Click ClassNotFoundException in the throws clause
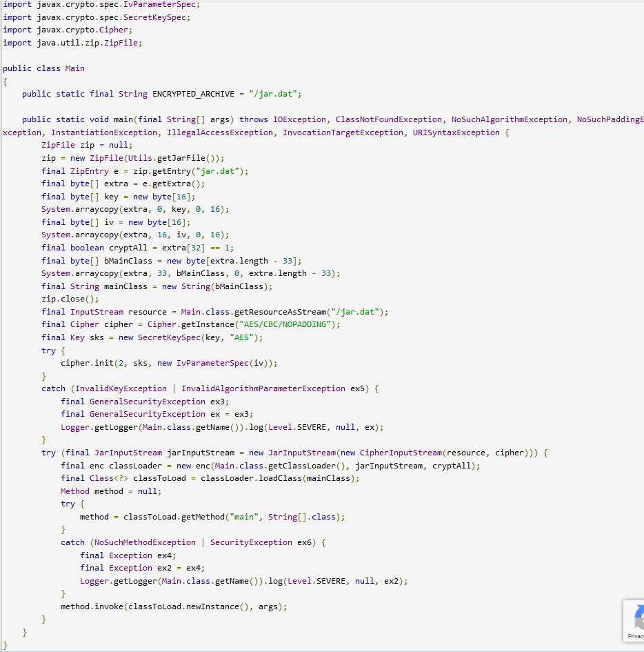Viewport: 644px width, 652px height. coord(388,119)
